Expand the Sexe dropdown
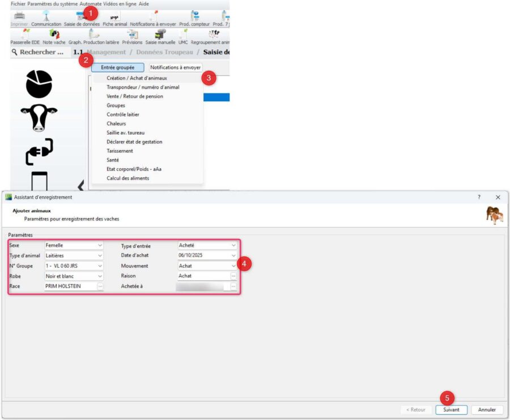The width and height of the screenshot is (510, 420). pos(100,246)
